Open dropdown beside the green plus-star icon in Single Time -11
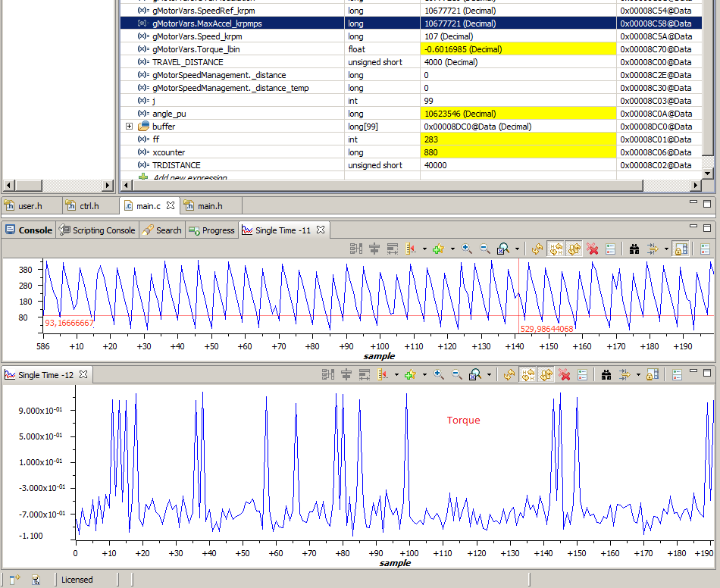The image size is (720, 588). pyautogui.click(x=452, y=249)
